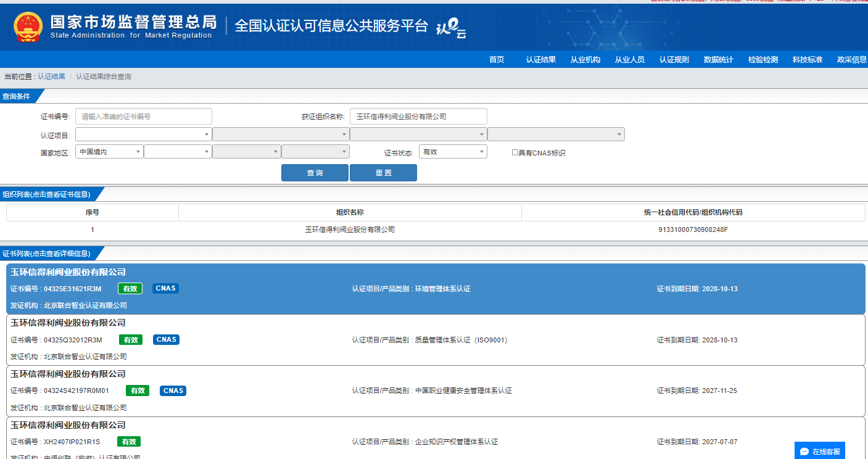Click the chat bubble online service icon
Viewport: 868px width, 459px height.
pyautogui.click(x=804, y=452)
